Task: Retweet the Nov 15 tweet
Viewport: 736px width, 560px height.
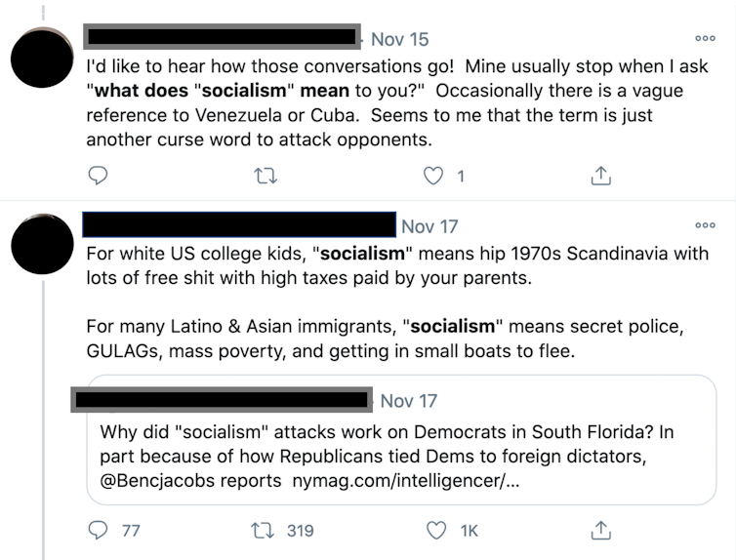Action: point(266,176)
